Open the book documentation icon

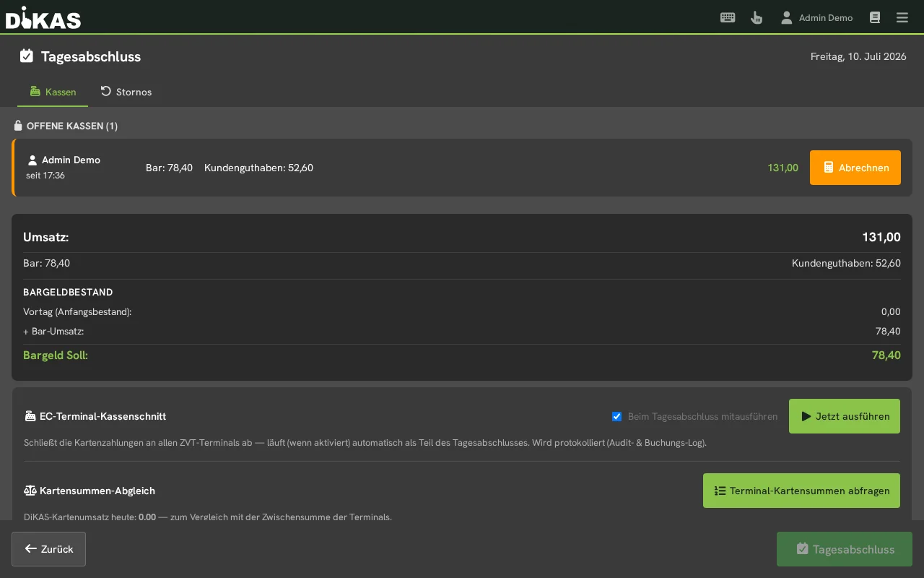(875, 17)
